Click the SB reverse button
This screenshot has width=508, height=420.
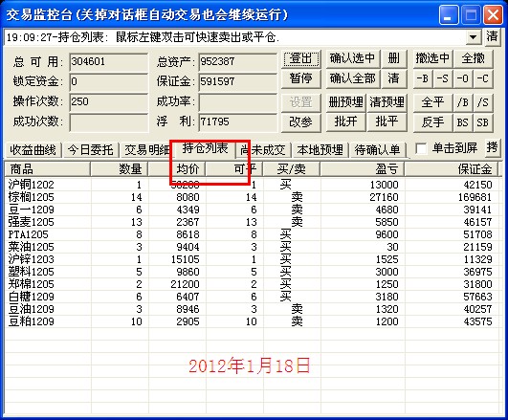tap(483, 122)
